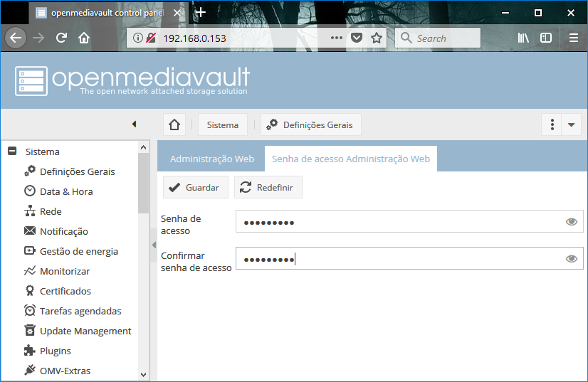588x382 pixels.
Task: Open the vertical three-dot options menu
Action: (552, 124)
